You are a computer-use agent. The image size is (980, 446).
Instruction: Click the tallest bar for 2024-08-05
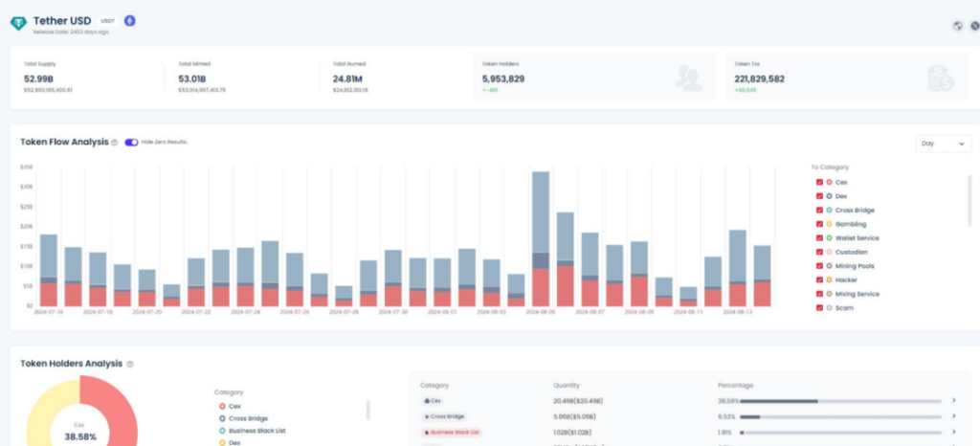pyautogui.click(x=541, y=238)
